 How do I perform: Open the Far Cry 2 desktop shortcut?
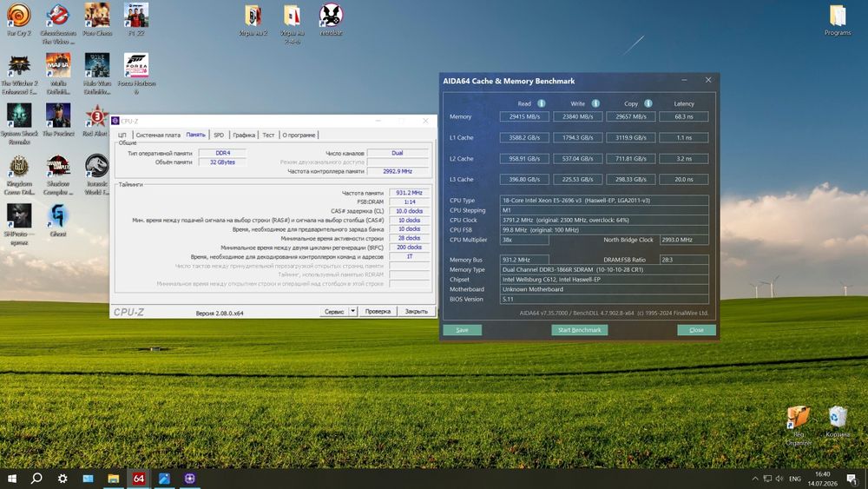[19, 20]
